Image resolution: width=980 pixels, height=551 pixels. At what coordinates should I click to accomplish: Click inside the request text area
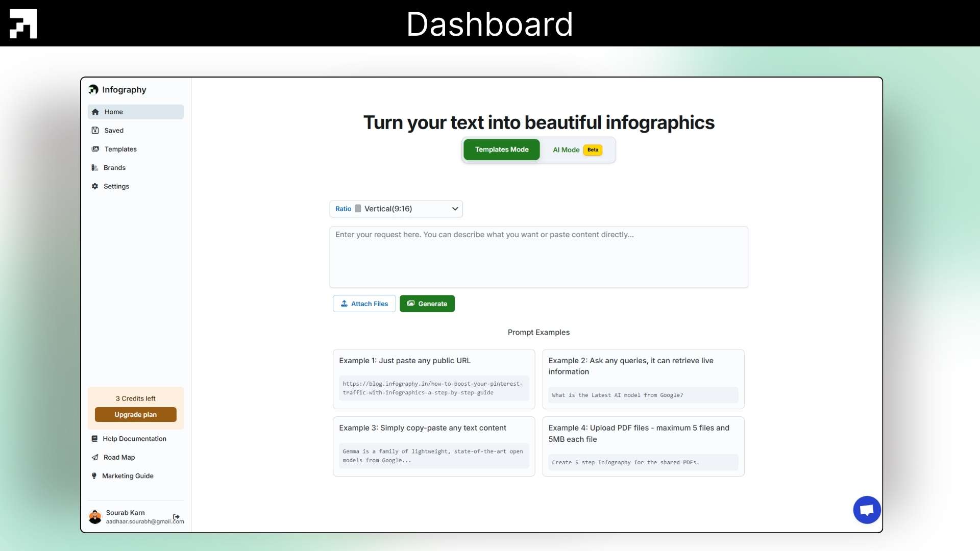click(x=538, y=258)
